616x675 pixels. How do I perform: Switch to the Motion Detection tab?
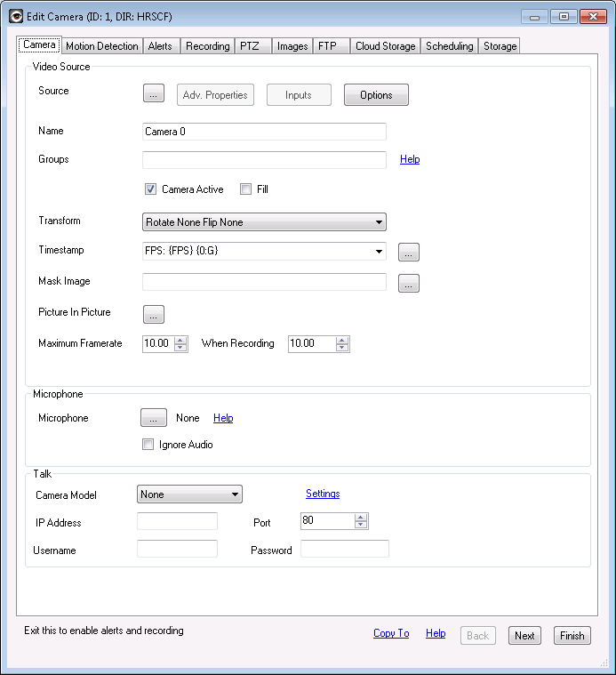pyautogui.click(x=102, y=46)
